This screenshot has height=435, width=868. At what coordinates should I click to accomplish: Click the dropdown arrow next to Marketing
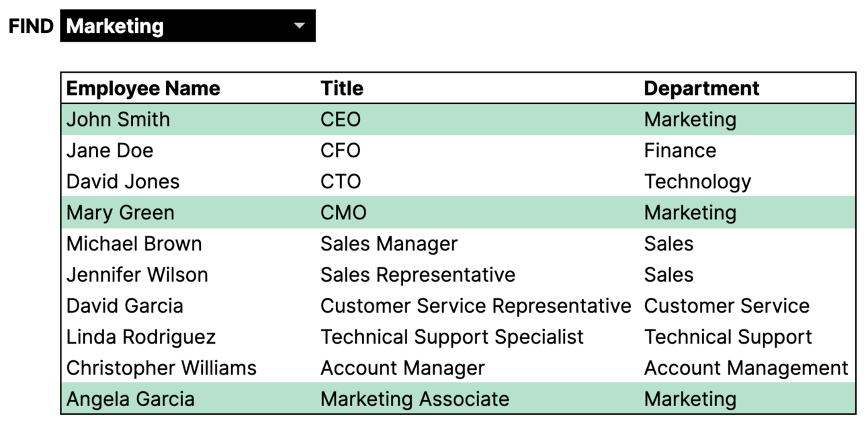pyautogui.click(x=300, y=26)
